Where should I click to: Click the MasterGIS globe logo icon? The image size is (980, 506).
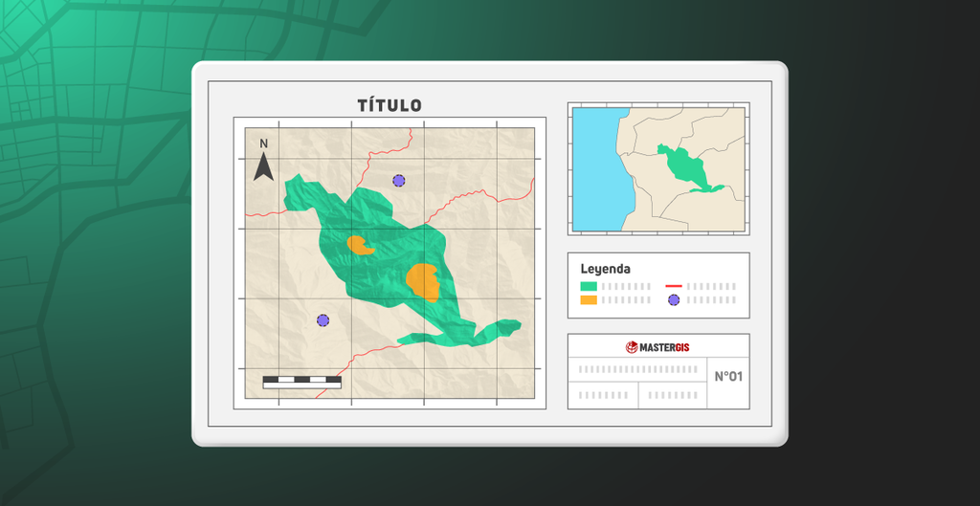[x=632, y=347]
